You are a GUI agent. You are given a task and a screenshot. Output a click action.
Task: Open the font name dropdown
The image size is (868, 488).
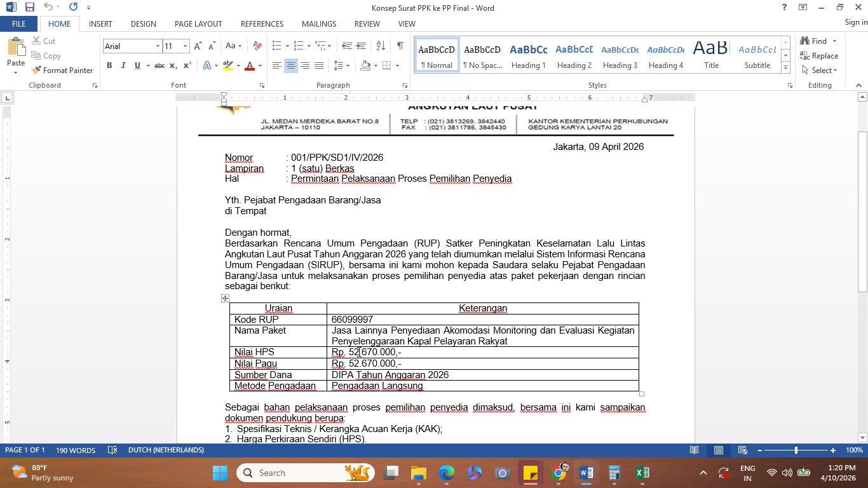158,46
